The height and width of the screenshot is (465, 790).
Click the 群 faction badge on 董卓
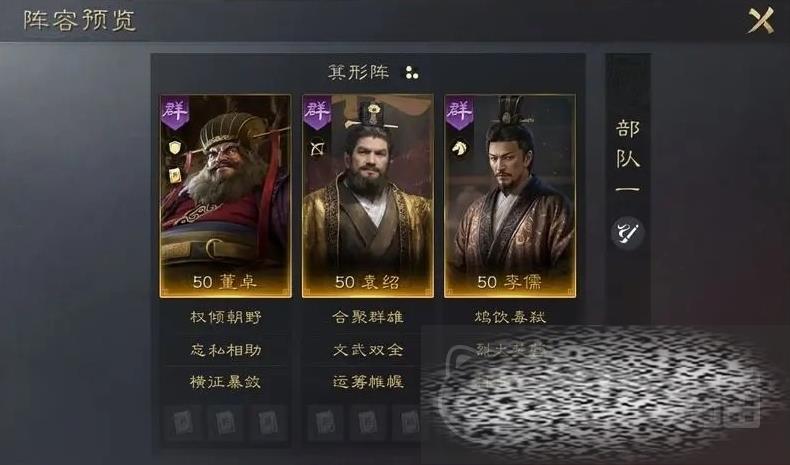pyautogui.click(x=174, y=113)
